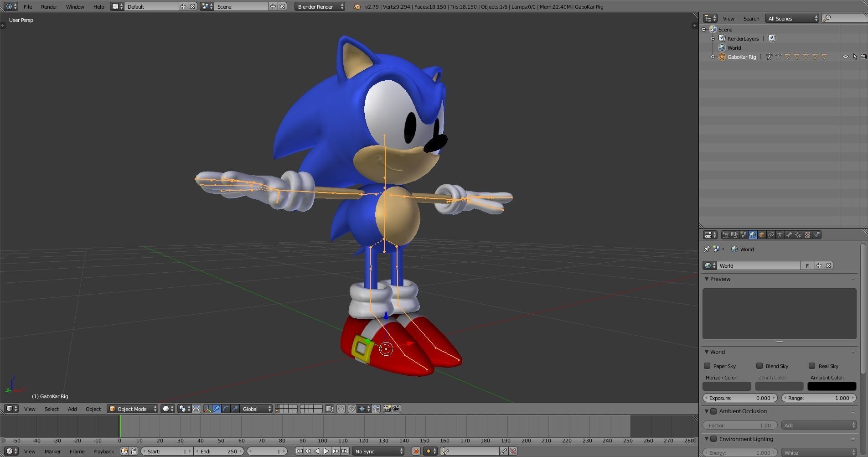The image size is (868, 457).
Task: Enable the Blend Sky checkbox
Action: 759,366
